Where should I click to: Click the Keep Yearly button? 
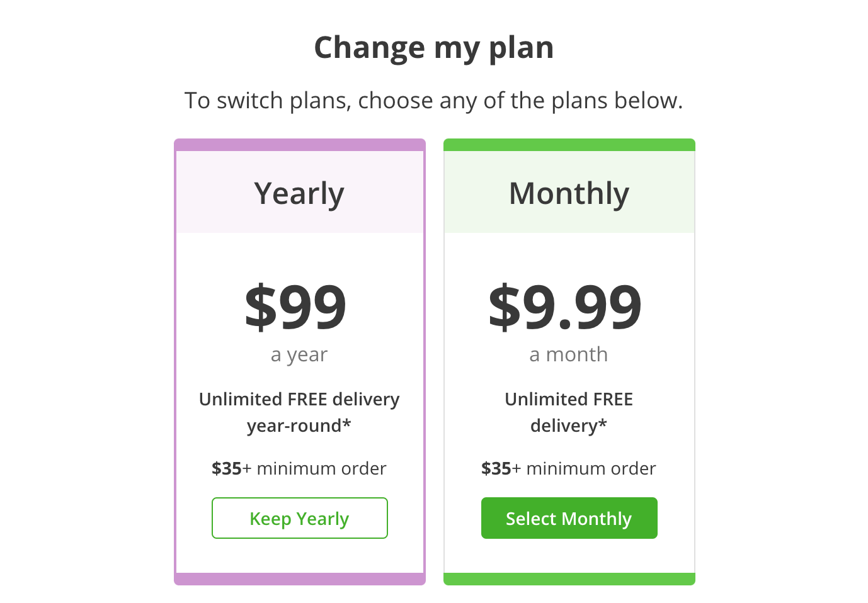click(x=299, y=518)
